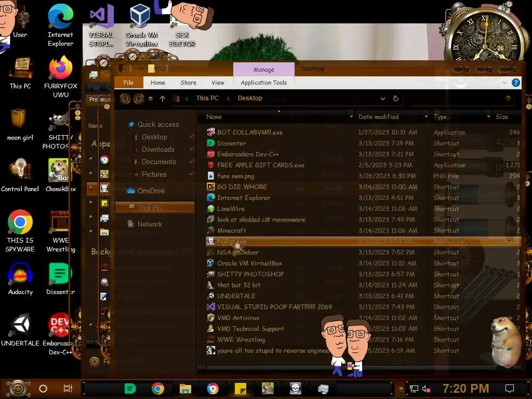Open UNDERTALE desktop icon
532x399 pixels.
[20, 330]
